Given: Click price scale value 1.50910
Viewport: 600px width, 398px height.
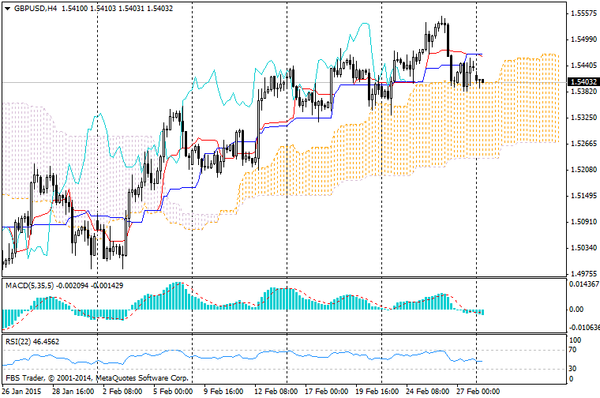Looking at the screenshot, I should 584,222.
